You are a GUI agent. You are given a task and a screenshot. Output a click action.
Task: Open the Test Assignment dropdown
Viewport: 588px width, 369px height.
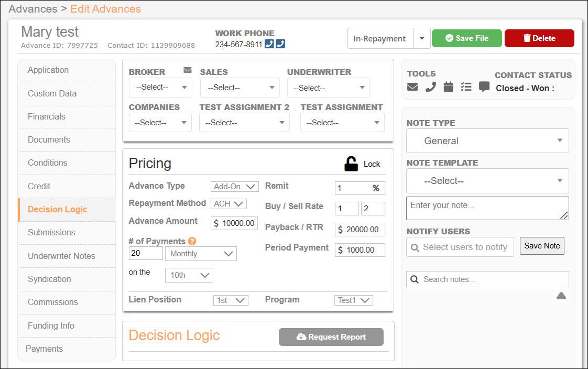[342, 123]
